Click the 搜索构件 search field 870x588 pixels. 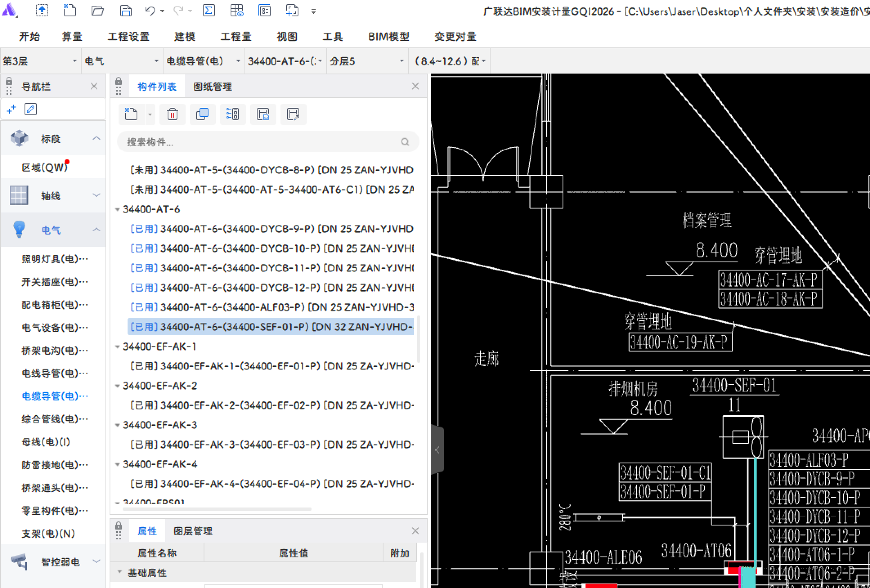coord(262,142)
